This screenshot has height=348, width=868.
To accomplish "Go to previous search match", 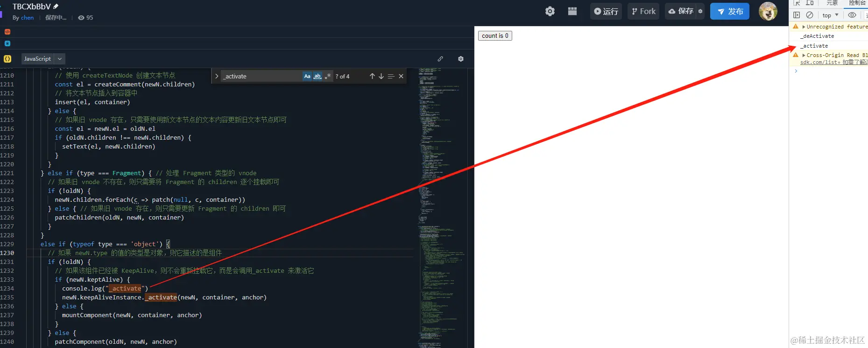I will click(x=372, y=76).
